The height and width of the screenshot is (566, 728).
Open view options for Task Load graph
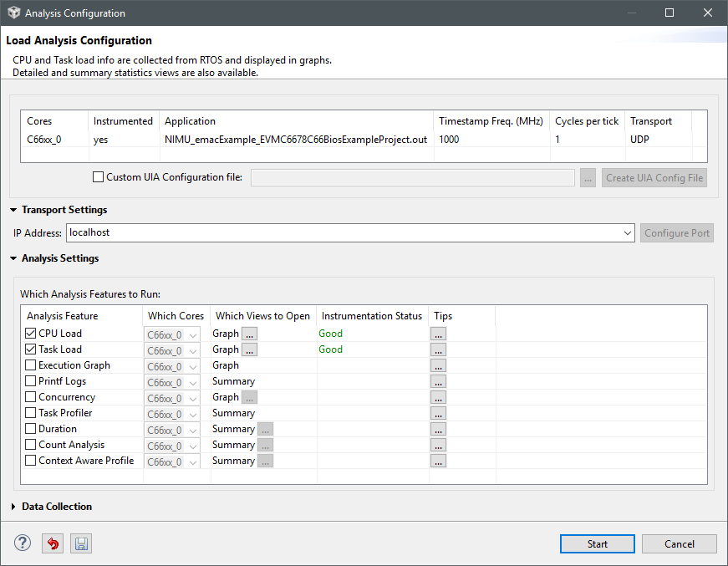[249, 349]
